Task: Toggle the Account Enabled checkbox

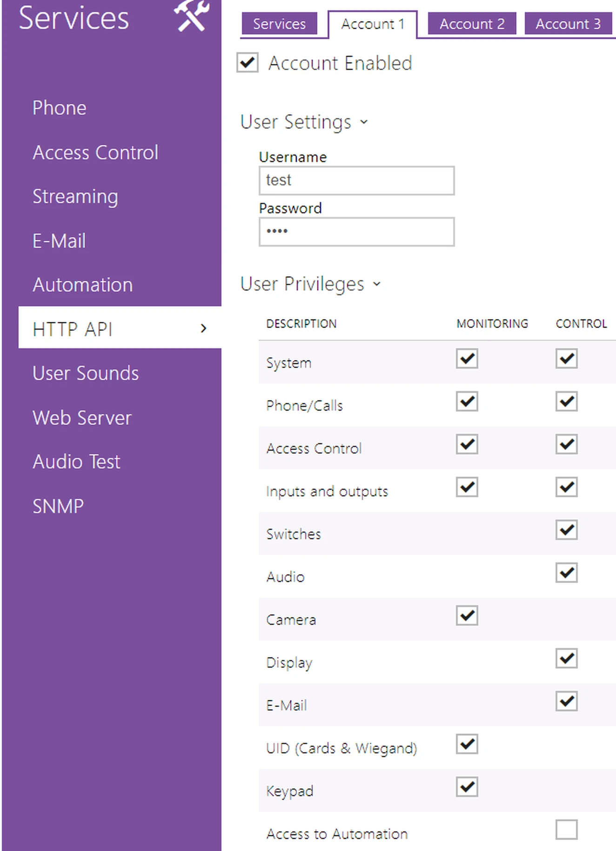Action: point(248,62)
